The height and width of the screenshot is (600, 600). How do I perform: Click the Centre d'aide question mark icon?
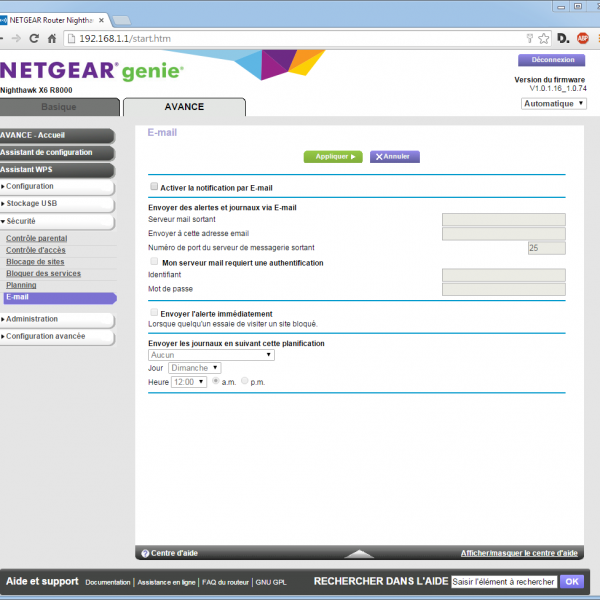click(145, 553)
